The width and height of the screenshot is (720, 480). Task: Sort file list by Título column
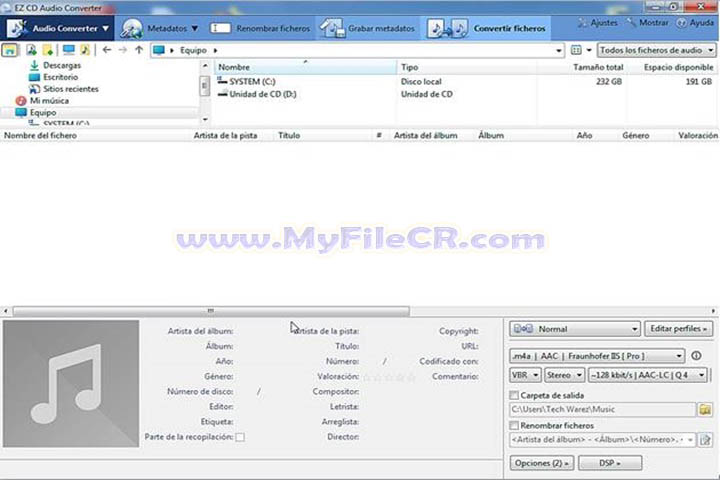coord(289,136)
